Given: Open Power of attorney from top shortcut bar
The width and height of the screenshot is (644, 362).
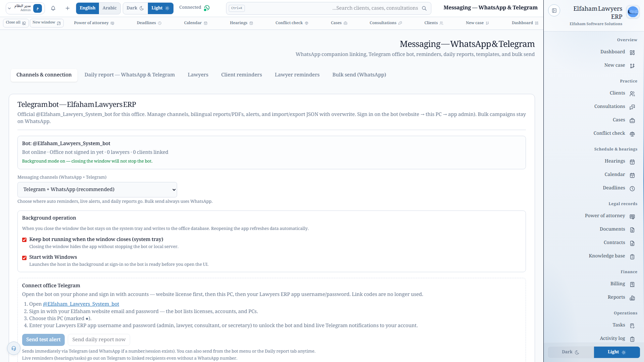Looking at the screenshot, I should [x=94, y=23].
